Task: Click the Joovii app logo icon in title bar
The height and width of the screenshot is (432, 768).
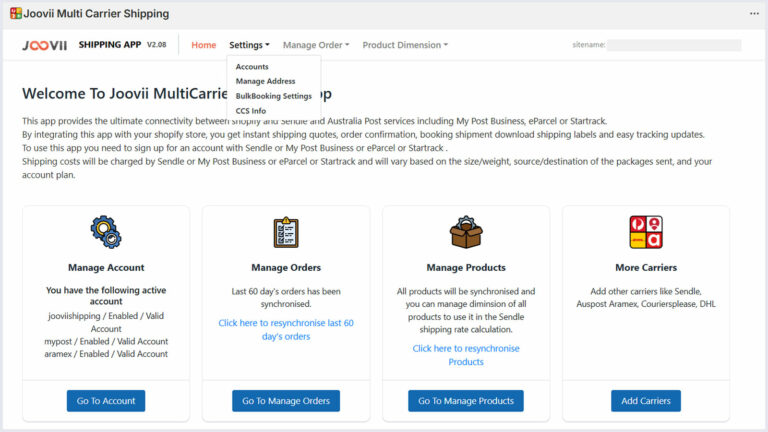Action: coord(15,14)
